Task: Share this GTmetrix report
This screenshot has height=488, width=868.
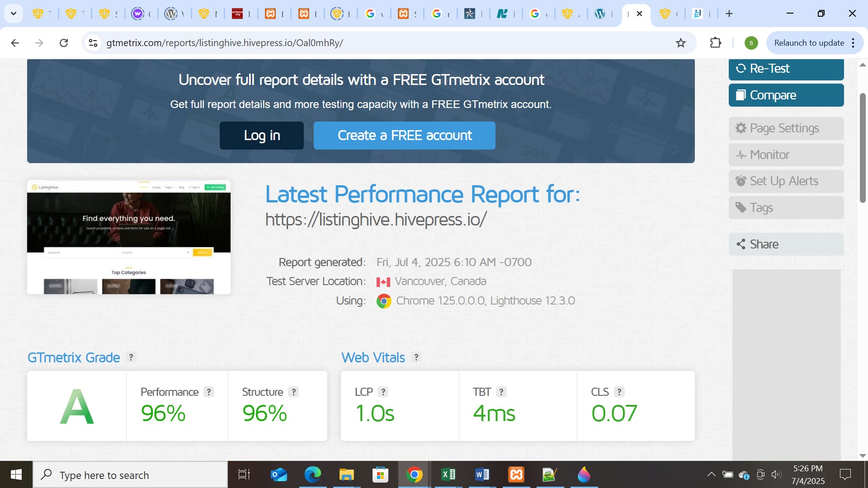Action: (786, 244)
